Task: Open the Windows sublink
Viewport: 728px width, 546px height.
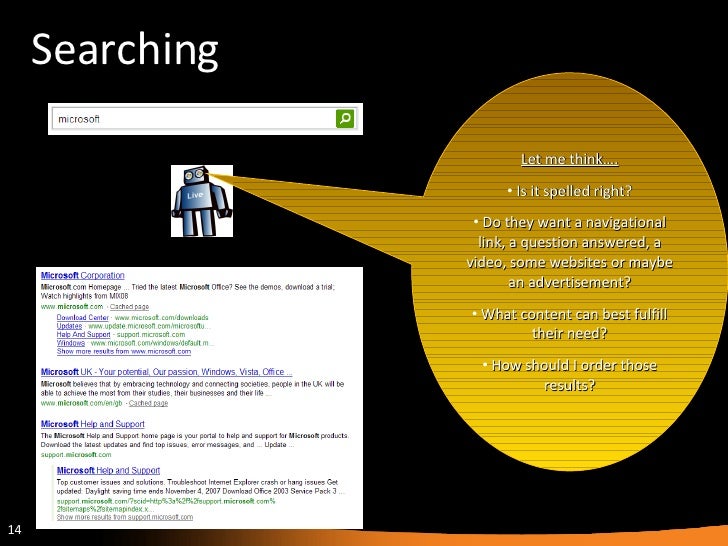Action: [71, 343]
